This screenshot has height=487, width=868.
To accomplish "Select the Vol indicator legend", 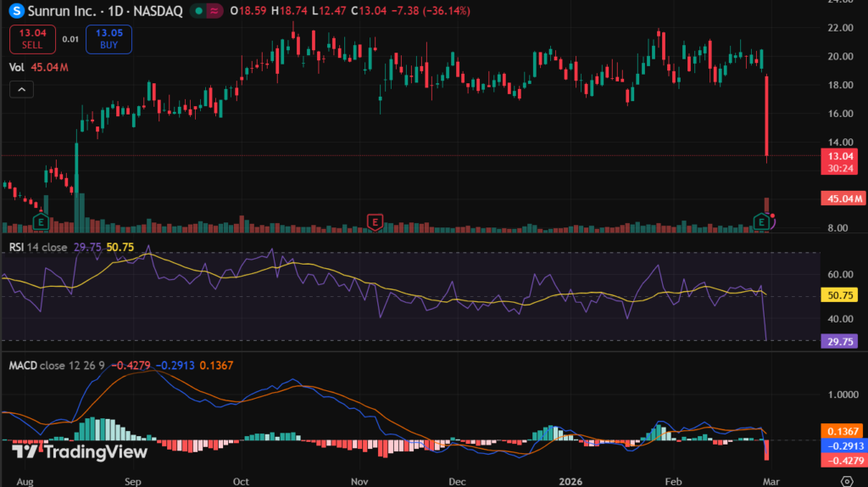I will click(16, 66).
